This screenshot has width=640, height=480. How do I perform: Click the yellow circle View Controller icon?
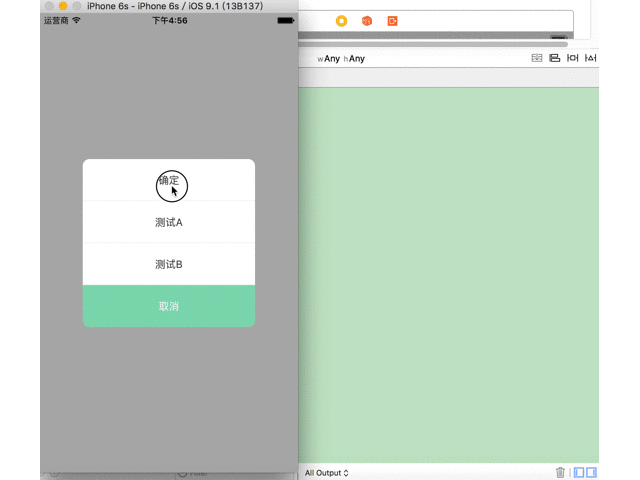342,21
